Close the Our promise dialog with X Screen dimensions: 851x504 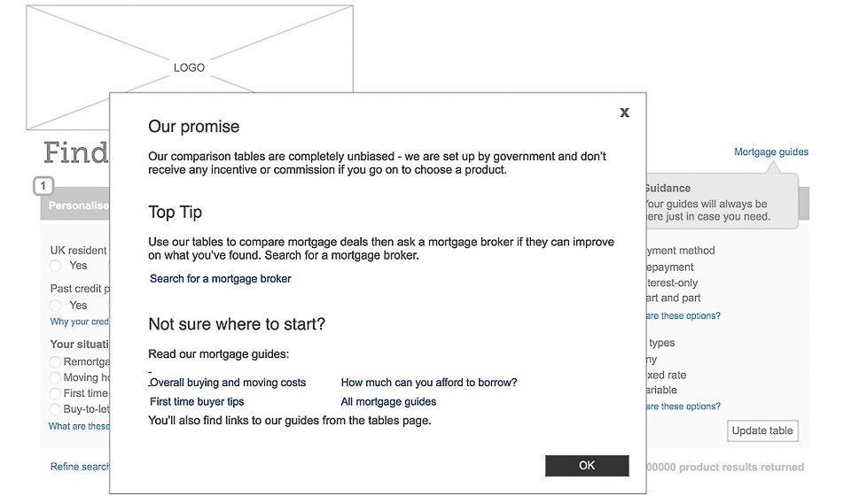pos(624,112)
